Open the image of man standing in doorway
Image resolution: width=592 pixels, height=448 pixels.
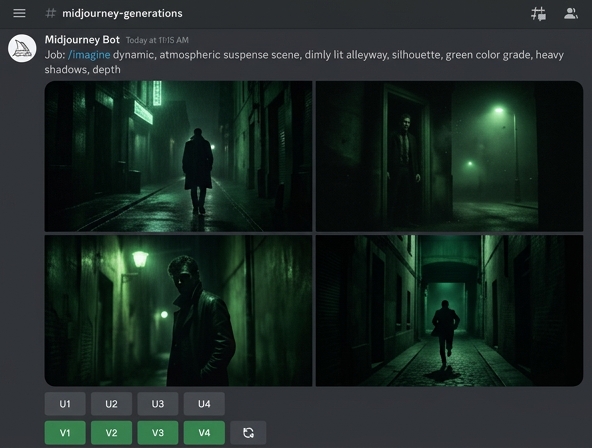(449, 156)
